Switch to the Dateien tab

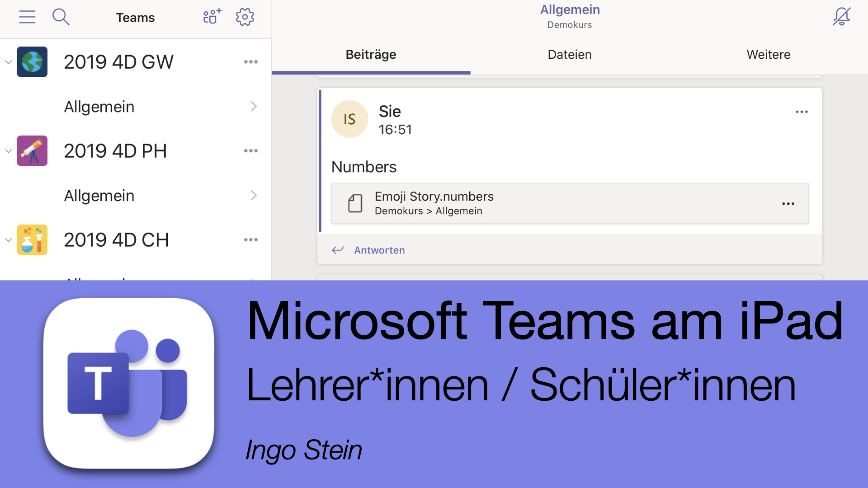[x=570, y=55]
